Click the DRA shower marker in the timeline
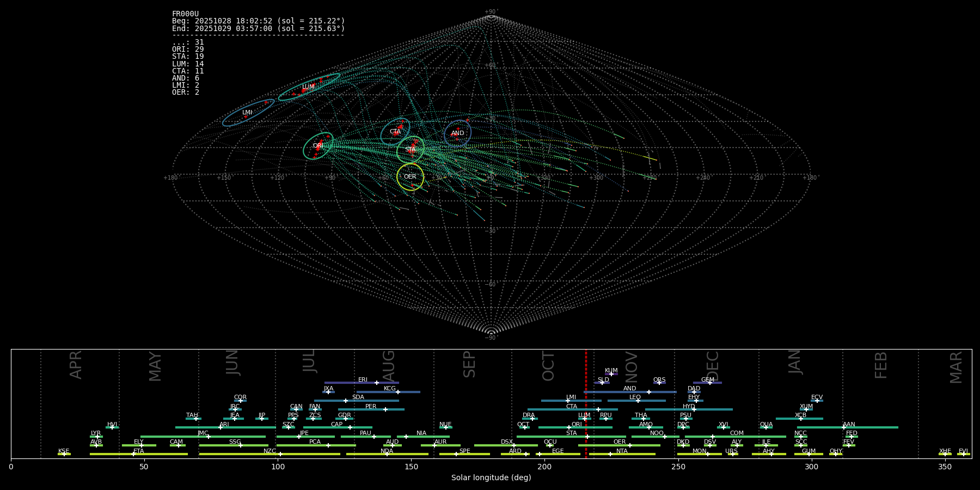 (532, 419)
